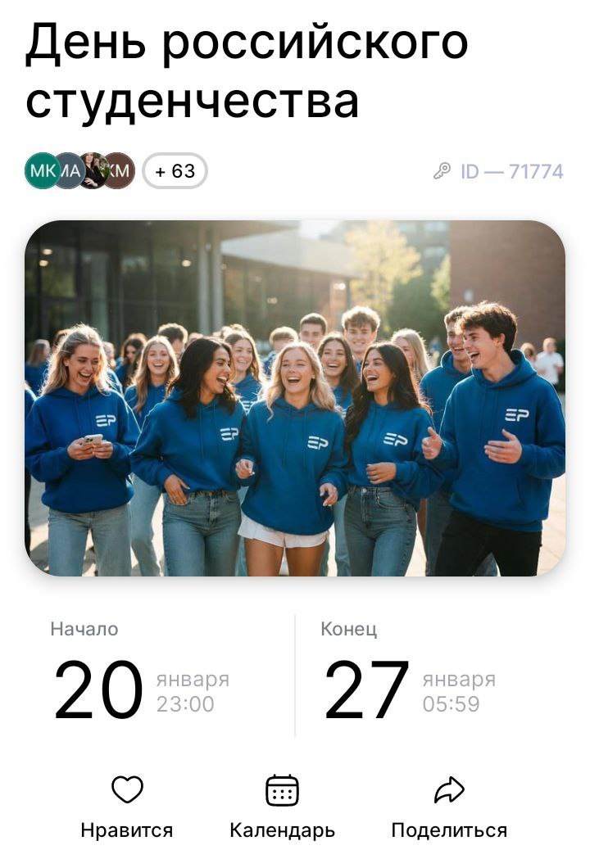Select the Начало start date 20
Screen dimensions: 590x868
(98, 690)
